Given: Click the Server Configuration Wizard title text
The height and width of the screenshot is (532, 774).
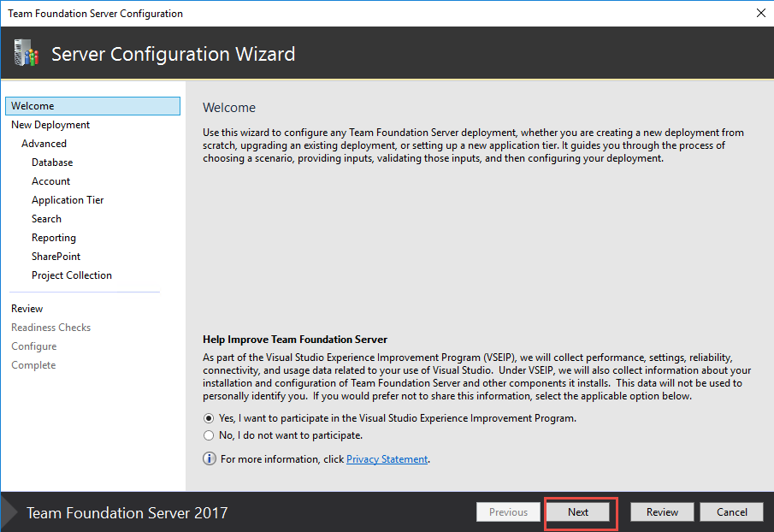Looking at the screenshot, I should tap(174, 54).
